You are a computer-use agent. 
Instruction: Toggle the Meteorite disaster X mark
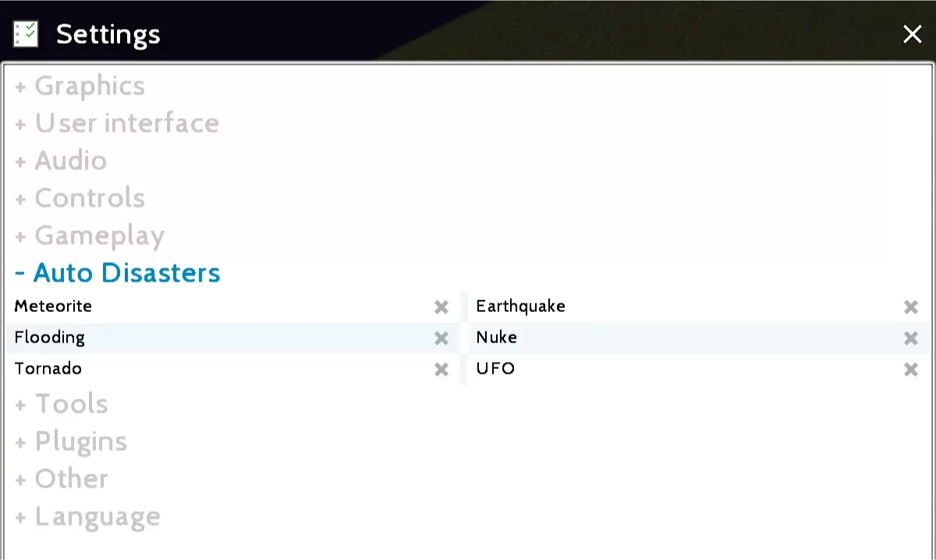point(441,307)
